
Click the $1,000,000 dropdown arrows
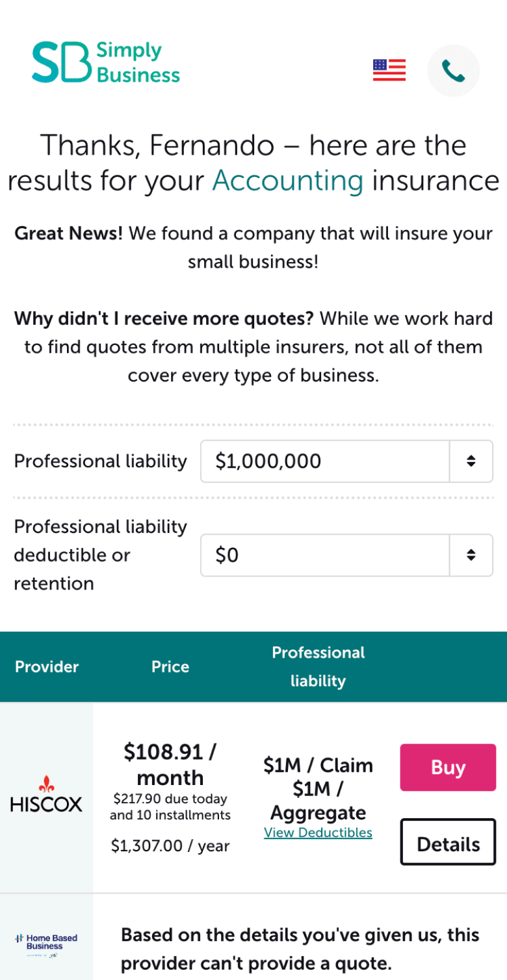tap(471, 461)
